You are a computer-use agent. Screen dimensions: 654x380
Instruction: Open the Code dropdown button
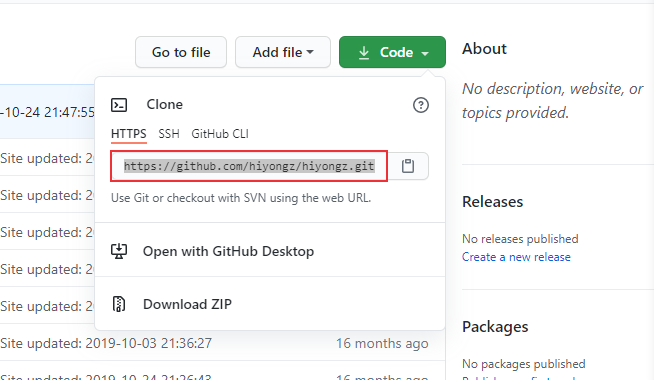pos(392,52)
